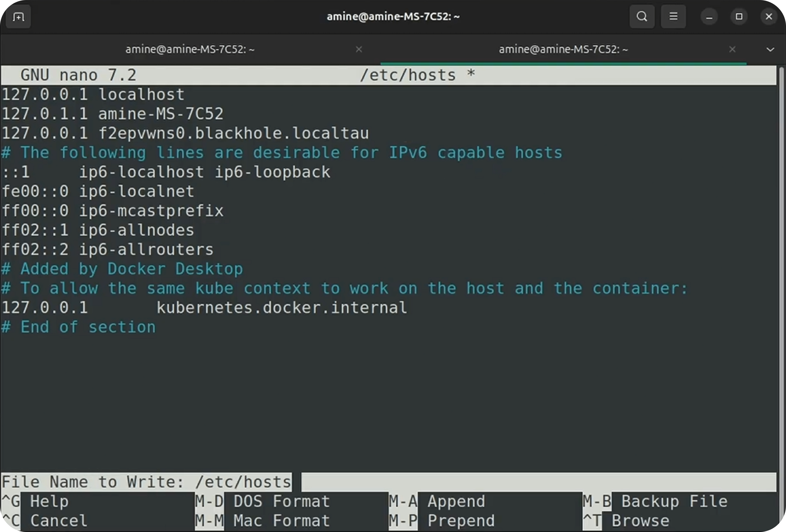Image resolution: width=786 pixels, height=532 pixels.
Task: Choose Append mode for writing
Action: pos(456,501)
